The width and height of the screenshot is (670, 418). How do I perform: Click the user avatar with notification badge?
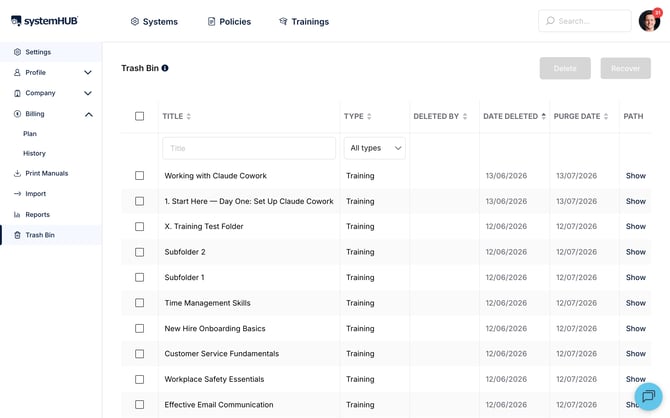(x=649, y=20)
